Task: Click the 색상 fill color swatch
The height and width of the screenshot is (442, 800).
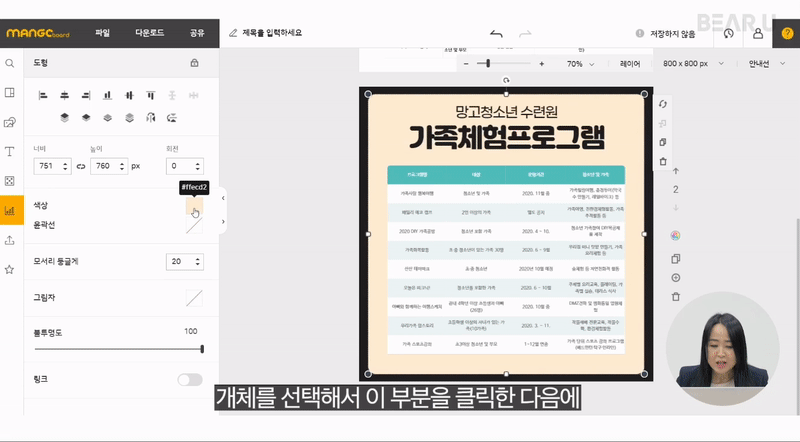Action: (x=194, y=206)
